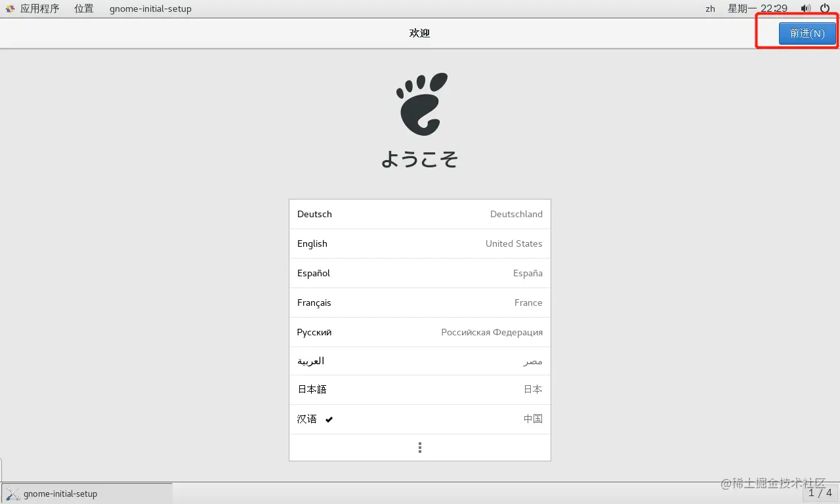Open the 位置 places menu
The image size is (840, 504).
point(84,9)
